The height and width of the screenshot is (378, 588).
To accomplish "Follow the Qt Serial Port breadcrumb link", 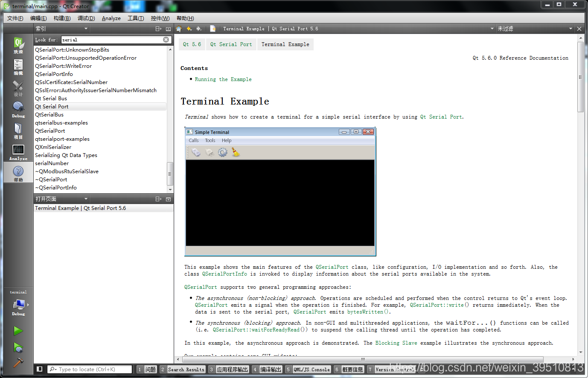I will pyautogui.click(x=231, y=44).
